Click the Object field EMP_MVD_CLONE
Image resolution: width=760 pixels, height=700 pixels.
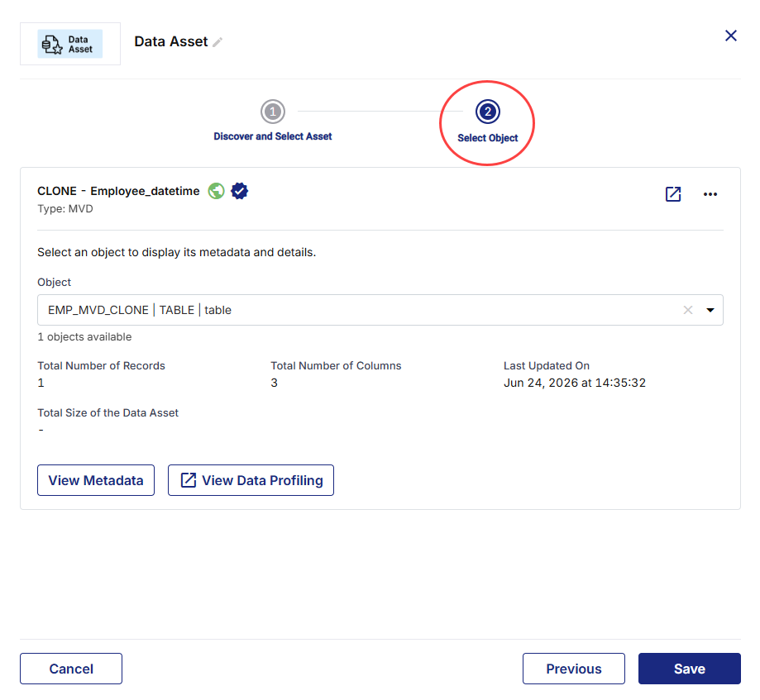click(380, 310)
